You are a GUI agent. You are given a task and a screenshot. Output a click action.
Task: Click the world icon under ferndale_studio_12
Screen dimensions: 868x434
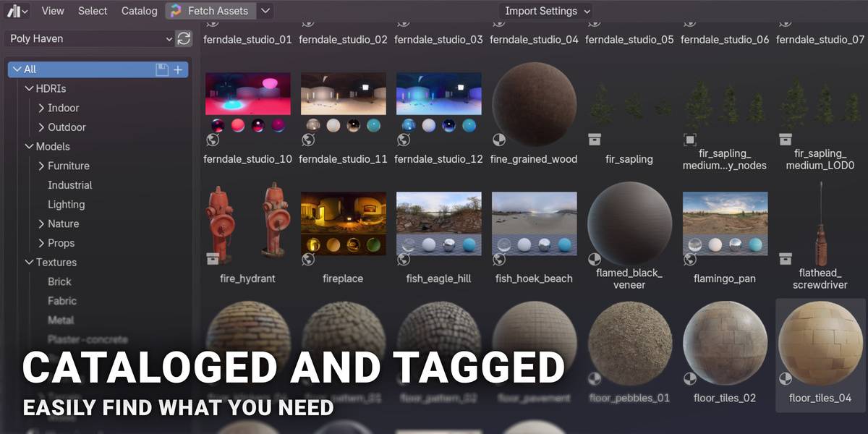click(404, 140)
